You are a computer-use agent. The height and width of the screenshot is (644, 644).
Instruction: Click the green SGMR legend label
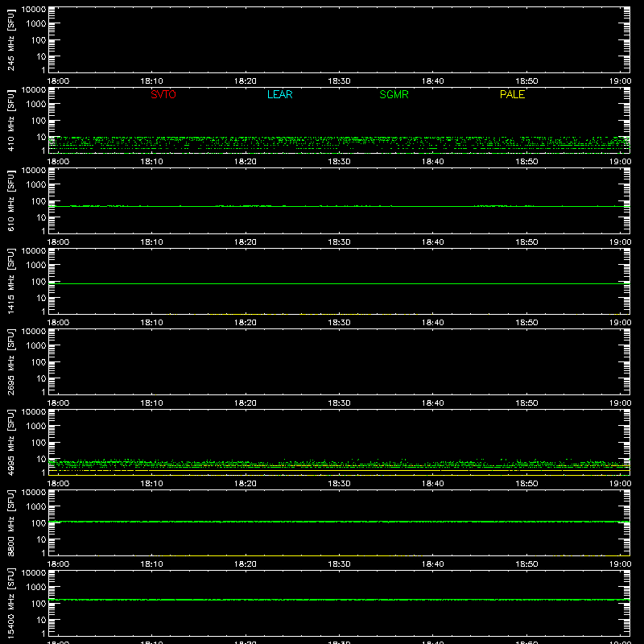tap(394, 94)
